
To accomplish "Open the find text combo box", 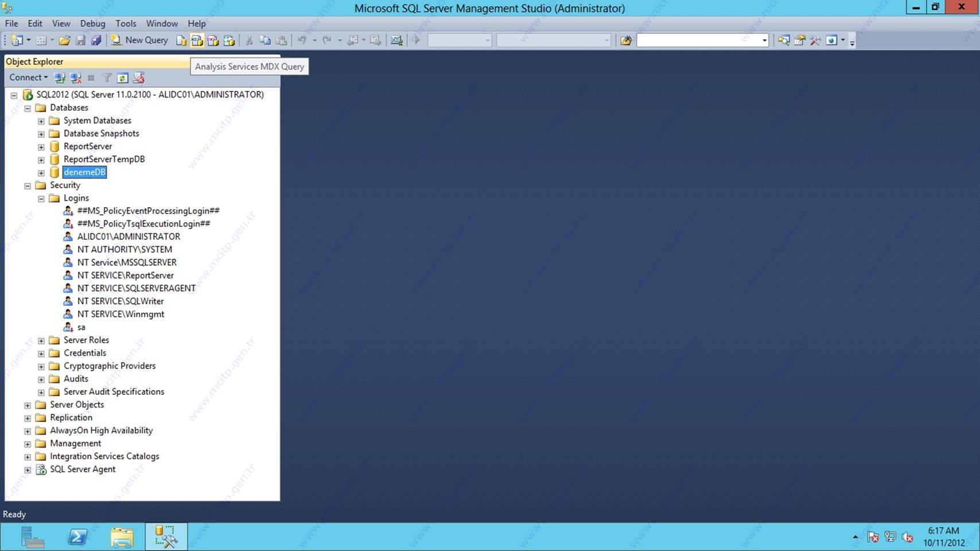I will pos(702,40).
